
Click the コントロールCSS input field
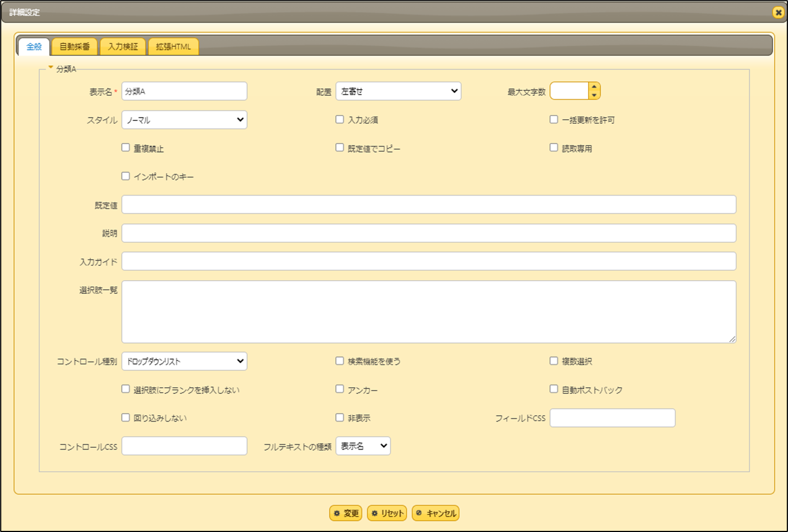184,446
